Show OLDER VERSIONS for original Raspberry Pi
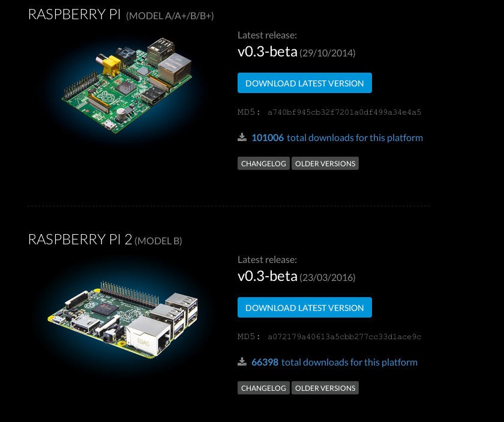Screen dimensions: 504x422 coord(325,163)
